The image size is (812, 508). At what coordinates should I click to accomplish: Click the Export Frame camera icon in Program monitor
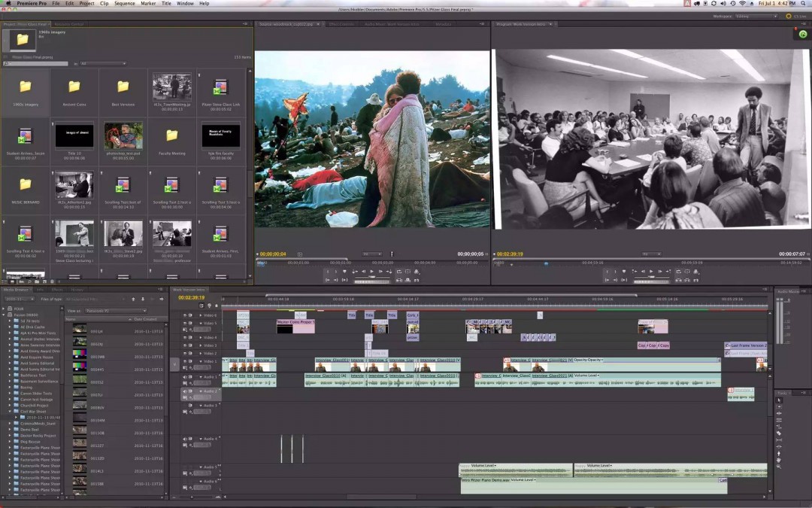696,272
